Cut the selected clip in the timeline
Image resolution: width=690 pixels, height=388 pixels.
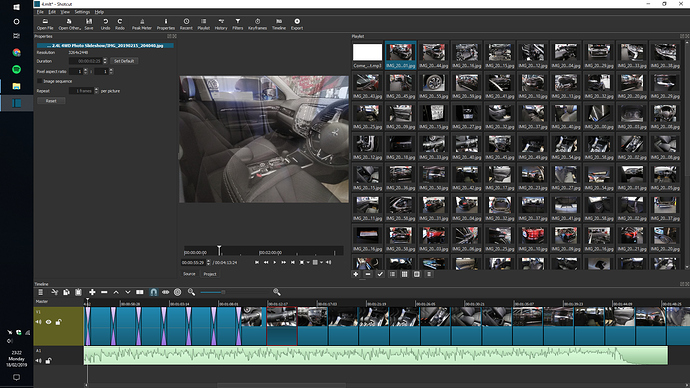coord(55,292)
